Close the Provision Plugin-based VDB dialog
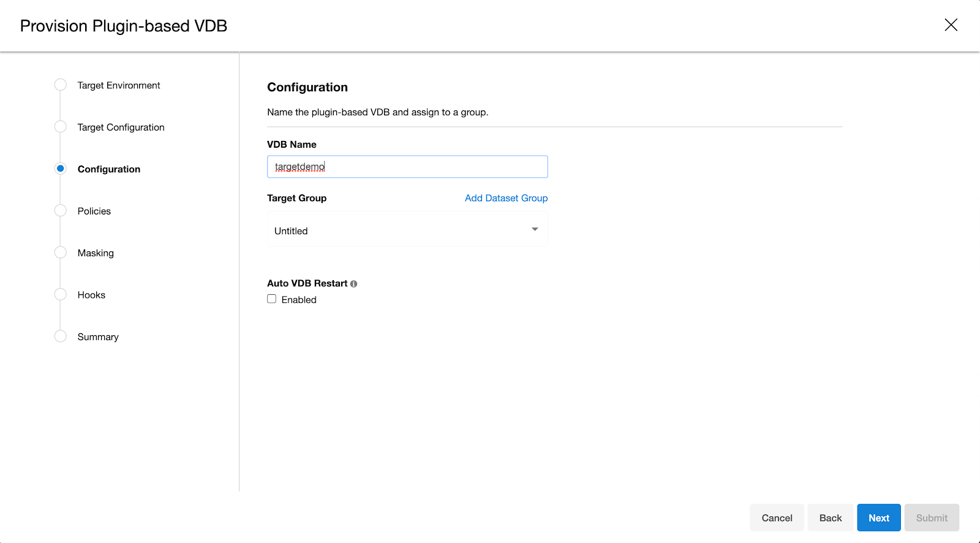Viewport: 980px width, 543px height. (x=951, y=25)
